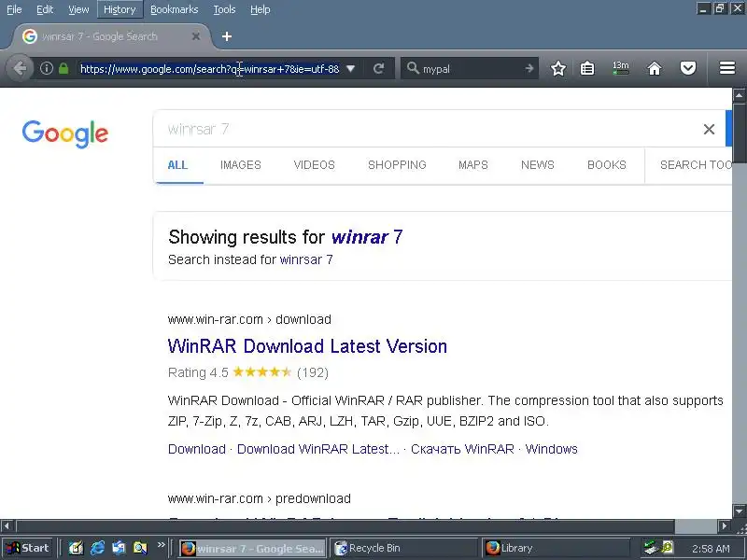Viewport: 747px width, 560px height.
Task: Bookmark this page with the star icon
Action: point(558,68)
